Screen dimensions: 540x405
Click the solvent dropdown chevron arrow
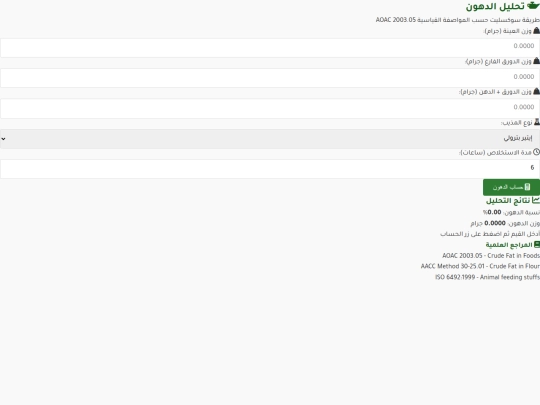[3, 139]
